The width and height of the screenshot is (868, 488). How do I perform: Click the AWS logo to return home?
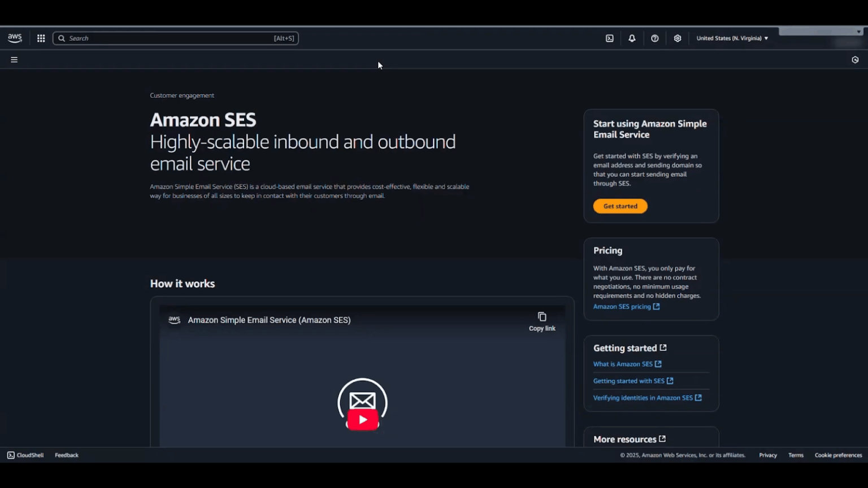[x=15, y=37]
